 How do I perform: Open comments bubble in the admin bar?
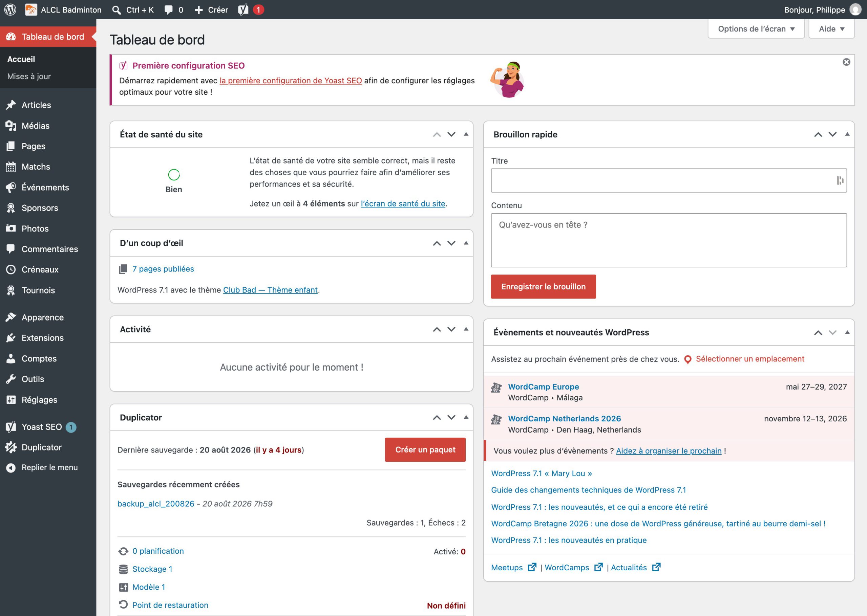[169, 10]
